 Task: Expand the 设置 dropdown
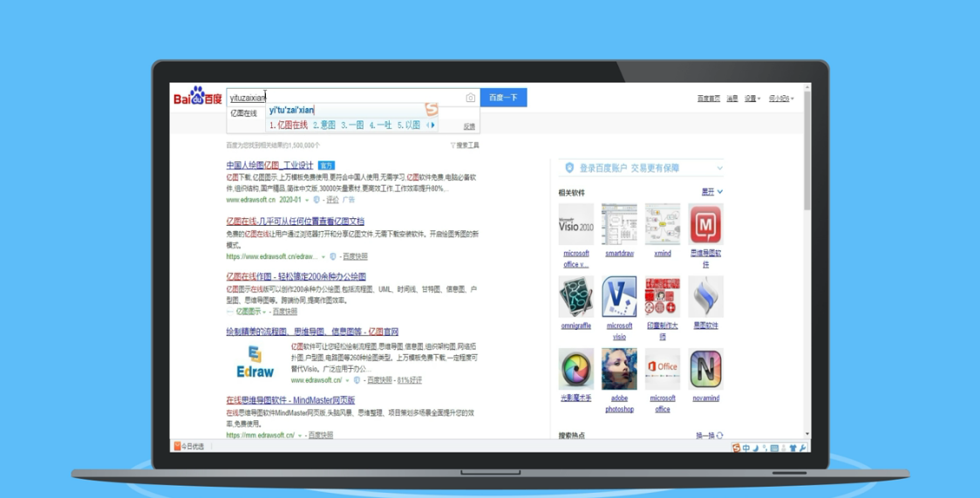[x=752, y=98]
